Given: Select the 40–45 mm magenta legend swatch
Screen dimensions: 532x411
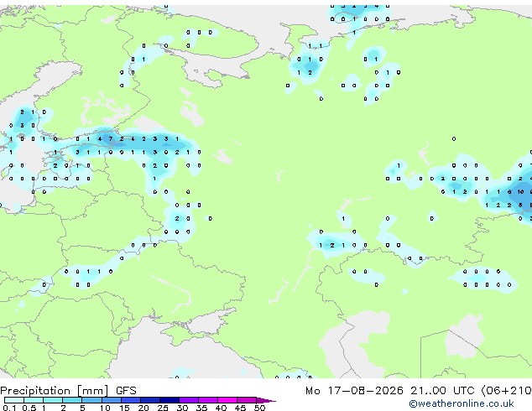Looking at the screenshot, I should coord(227,400).
